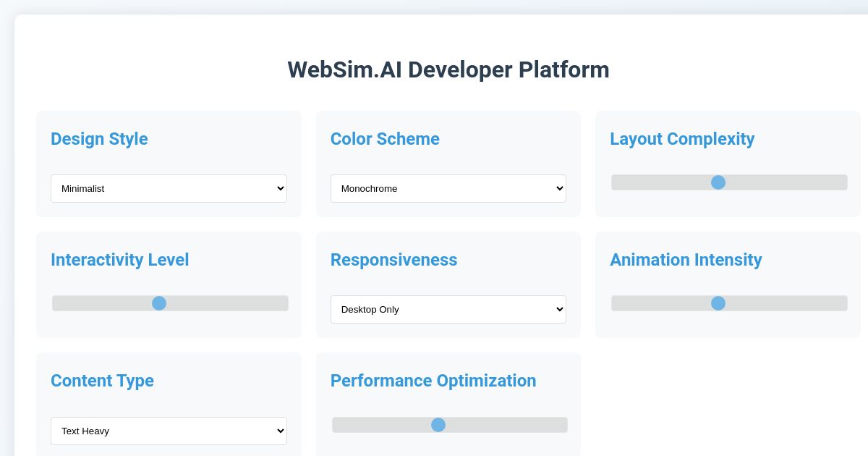
Task: Click the Design Style section heading
Action: [99, 139]
